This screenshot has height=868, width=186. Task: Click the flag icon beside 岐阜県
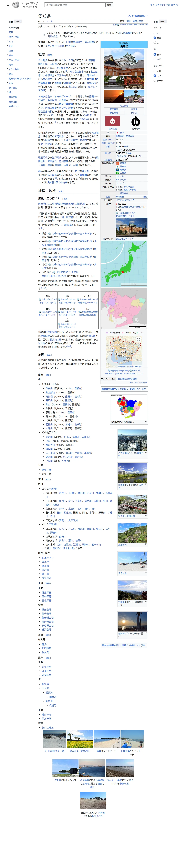[x=117, y=167]
